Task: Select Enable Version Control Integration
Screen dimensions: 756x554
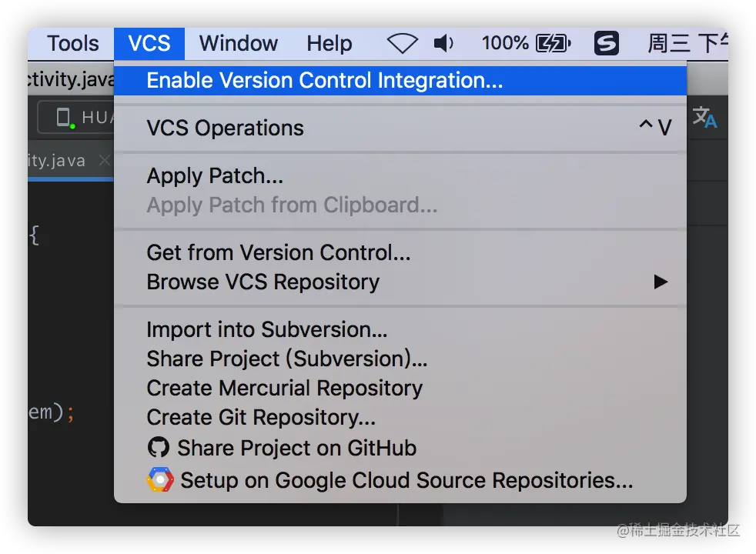Action: point(324,80)
